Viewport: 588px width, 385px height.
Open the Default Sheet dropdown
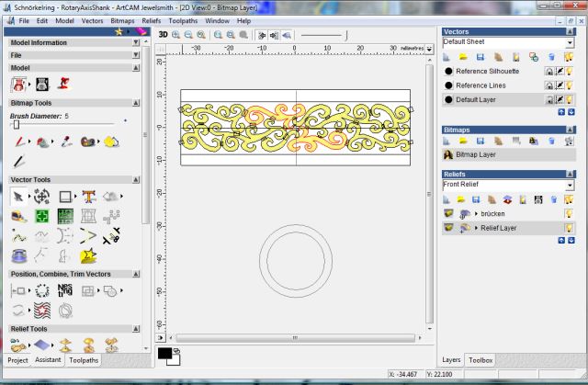(x=571, y=42)
